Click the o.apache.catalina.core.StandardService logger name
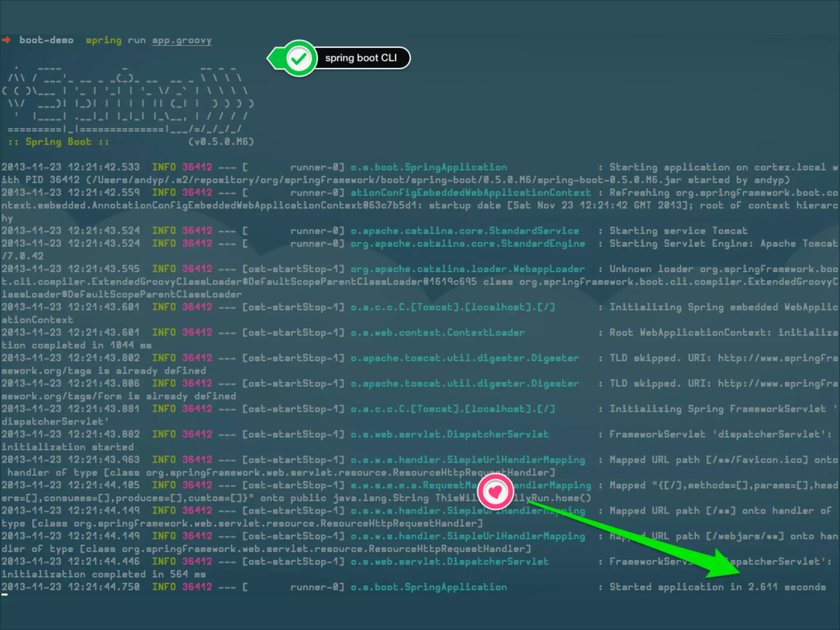840x630 pixels. (464, 231)
